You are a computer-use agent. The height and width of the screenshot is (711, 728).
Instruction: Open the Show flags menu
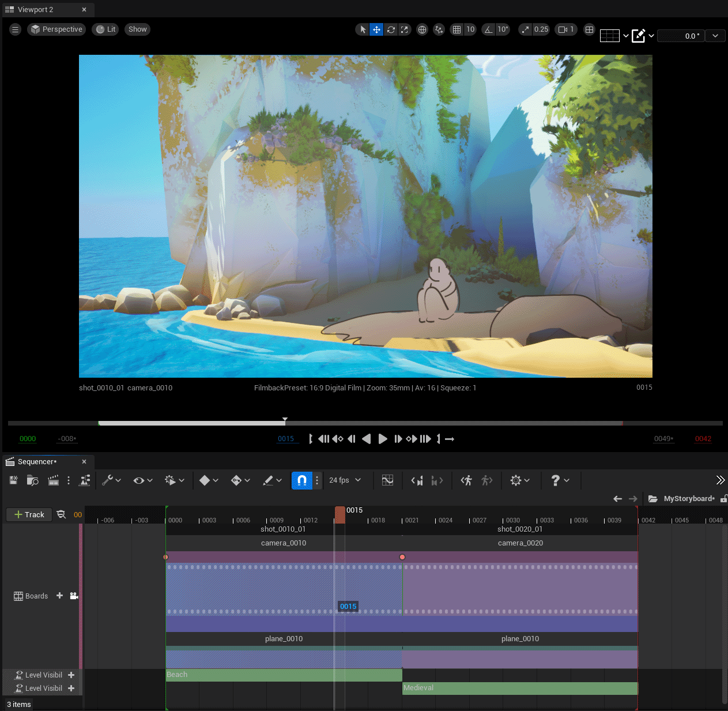(x=137, y=29)
